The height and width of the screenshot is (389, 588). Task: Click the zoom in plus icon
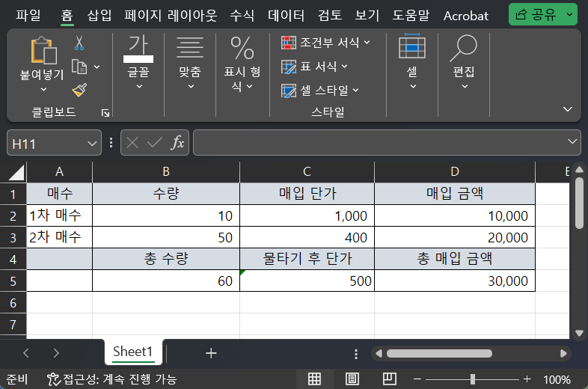[527, 379]
